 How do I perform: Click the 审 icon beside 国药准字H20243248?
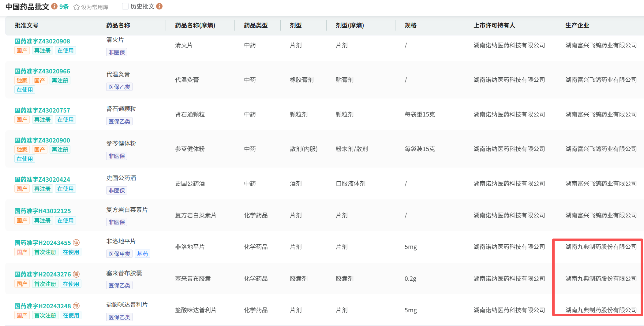[x=76, y=306]
